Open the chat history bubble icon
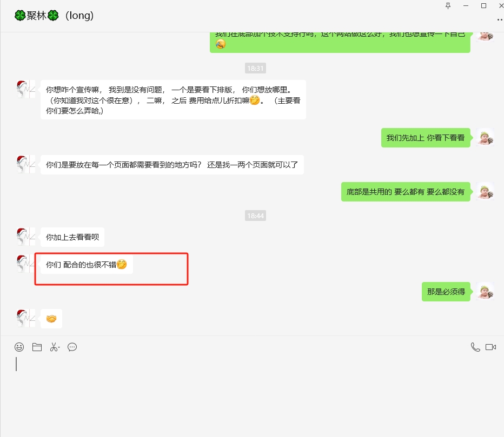The image size is (504, 437). pos(72,347)
